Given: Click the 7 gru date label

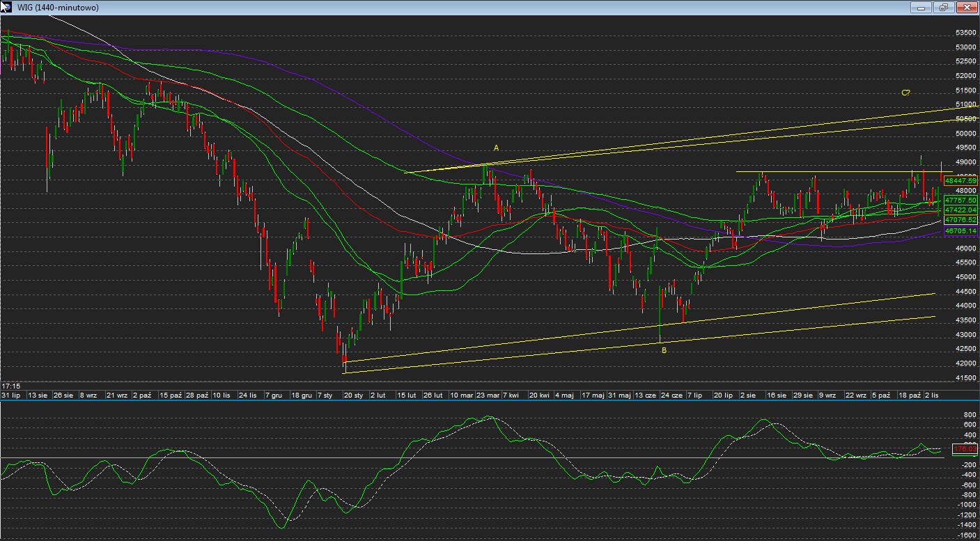Looking at the screenshot, I should click(x=273, y=395).
